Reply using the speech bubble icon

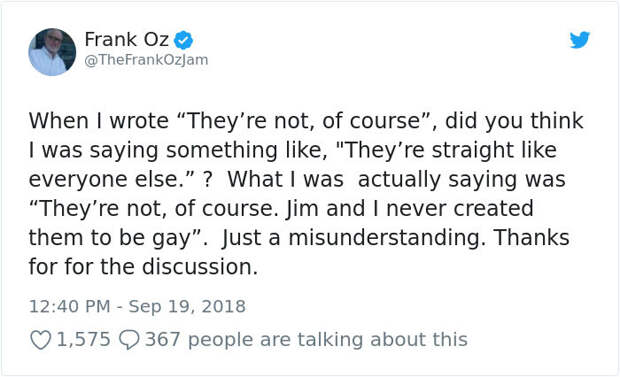129,340
